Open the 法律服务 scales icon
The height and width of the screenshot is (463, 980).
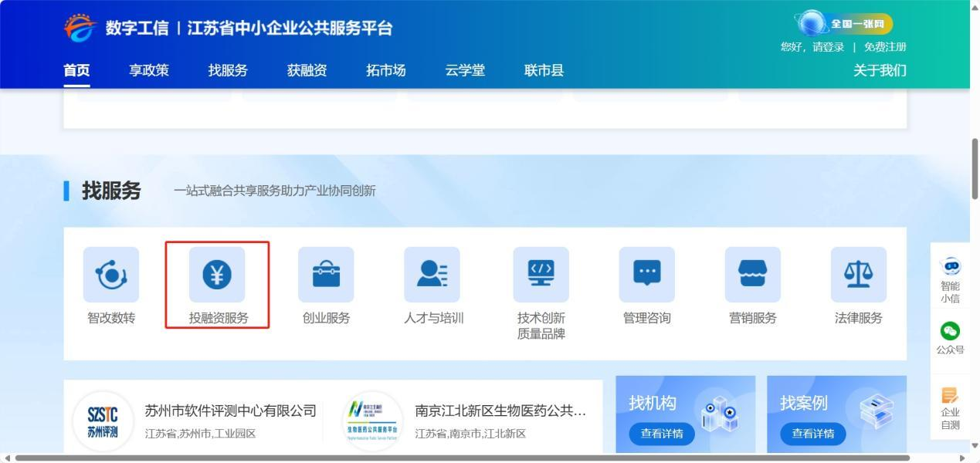(858, 275)
